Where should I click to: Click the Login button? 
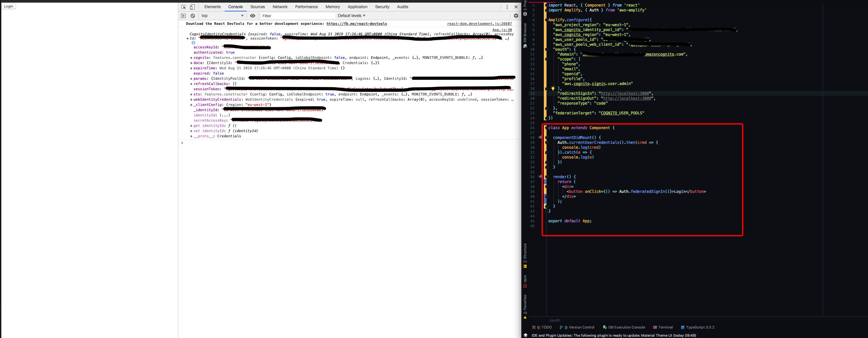[8, 6]
